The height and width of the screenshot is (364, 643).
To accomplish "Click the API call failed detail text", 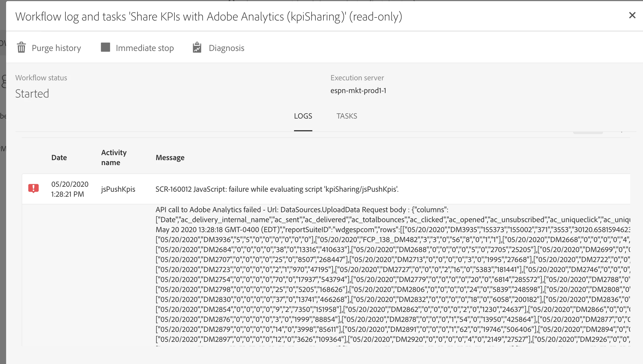I will click(302, 210).
